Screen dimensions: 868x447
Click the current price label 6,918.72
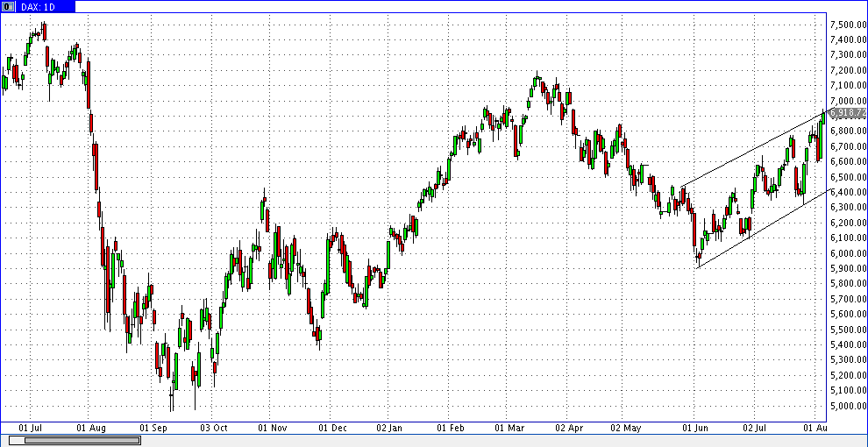coord(847,113)
